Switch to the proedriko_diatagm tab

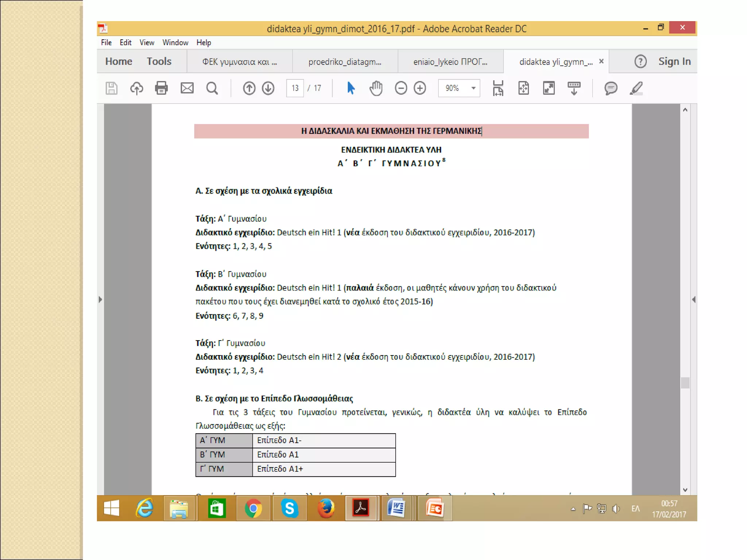345,62
